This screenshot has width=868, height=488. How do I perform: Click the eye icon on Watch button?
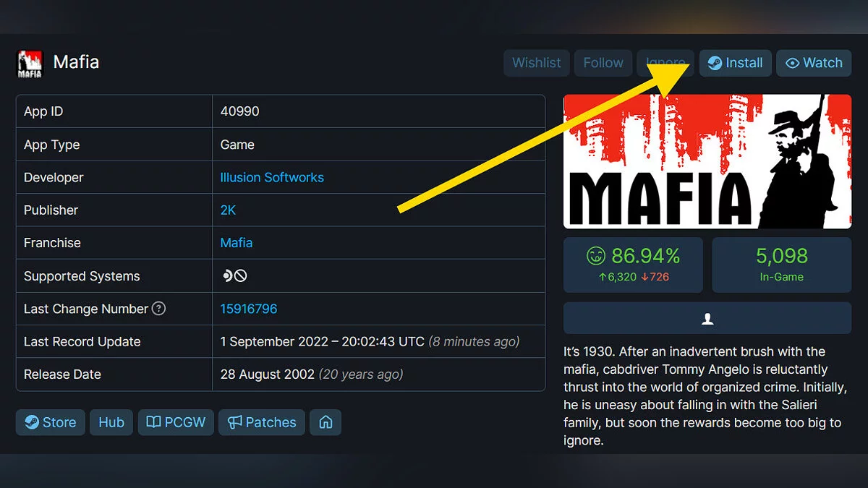792,63
